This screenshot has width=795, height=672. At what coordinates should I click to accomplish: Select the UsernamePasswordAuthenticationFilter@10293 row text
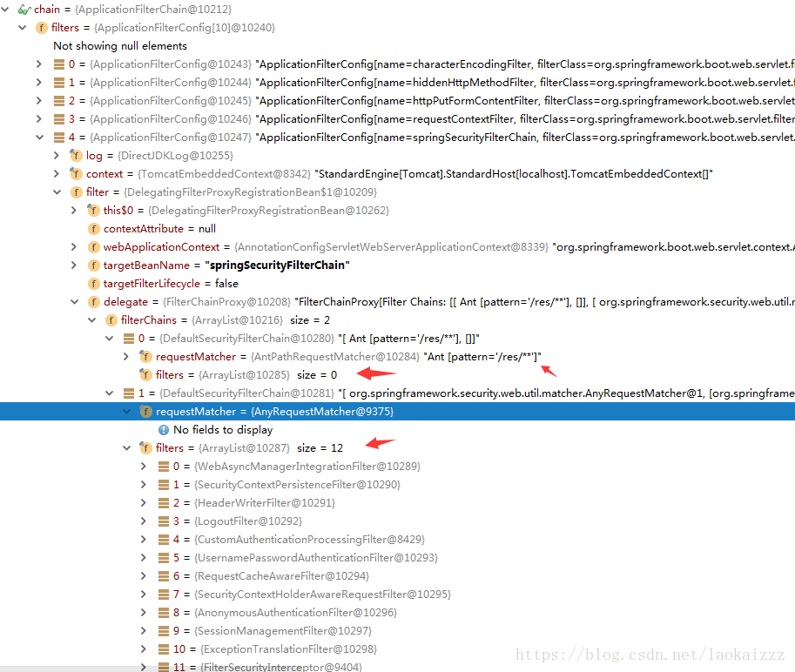(306, 557)
